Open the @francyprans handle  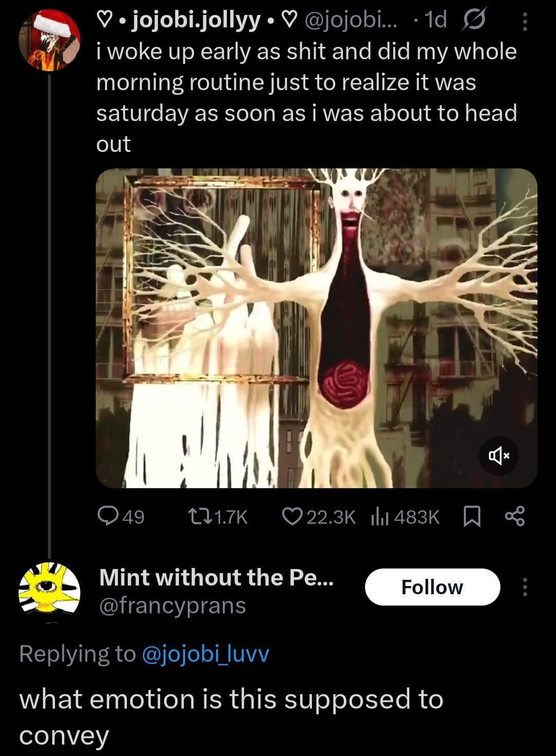click(x=172, y=606)
